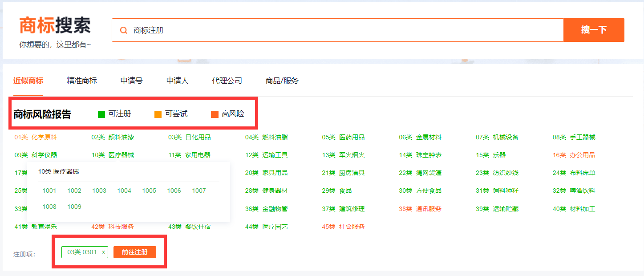Choose class 23类 纺织纱线
Viewport: 644px width, 276px height.
(497, 173)
